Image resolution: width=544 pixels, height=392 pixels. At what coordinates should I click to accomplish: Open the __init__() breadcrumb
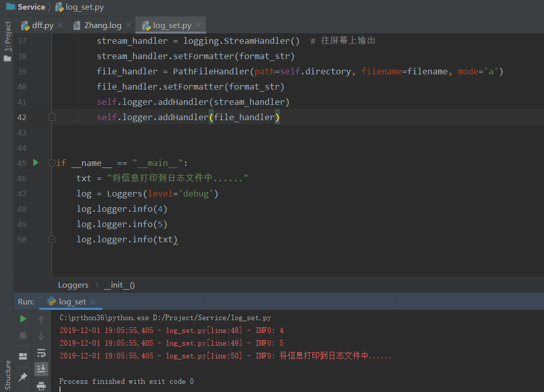click(x=119, y=285)
